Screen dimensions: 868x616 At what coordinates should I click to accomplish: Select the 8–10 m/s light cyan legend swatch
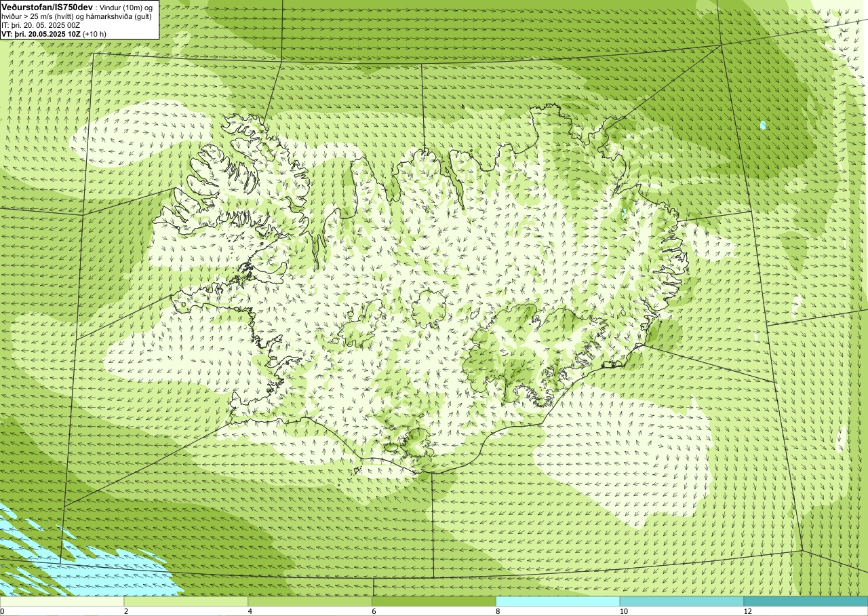tap(558, 601)
